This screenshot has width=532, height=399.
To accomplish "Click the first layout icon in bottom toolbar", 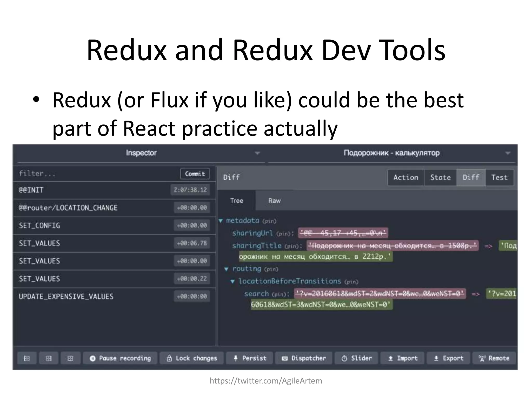I will 27,358.
